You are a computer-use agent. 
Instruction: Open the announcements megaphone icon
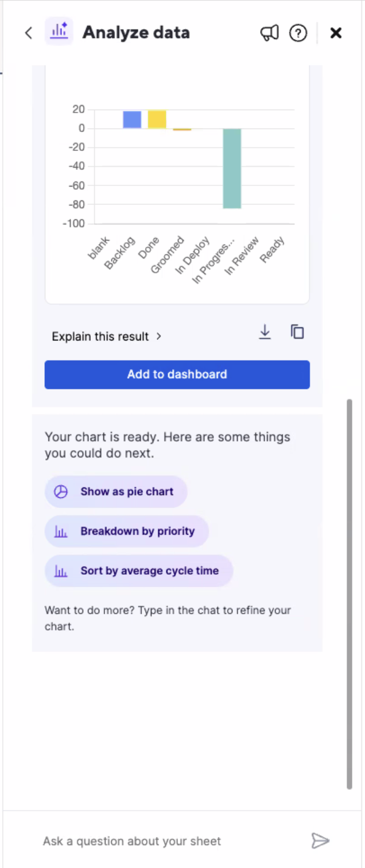[269, 33]
